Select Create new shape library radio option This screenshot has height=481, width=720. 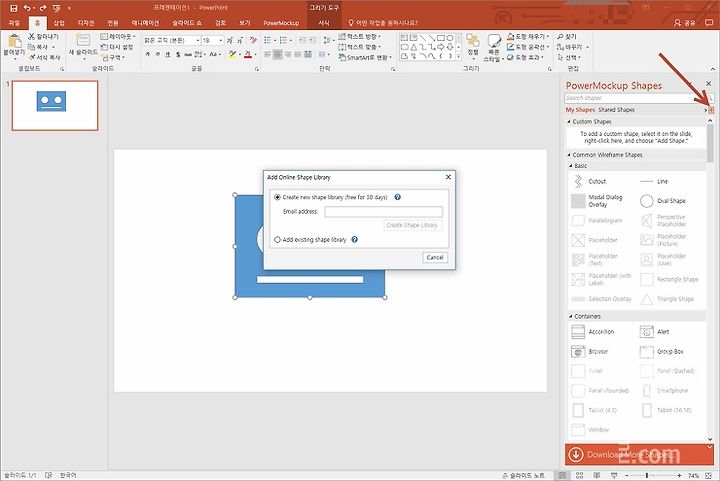tap(277, 197)
